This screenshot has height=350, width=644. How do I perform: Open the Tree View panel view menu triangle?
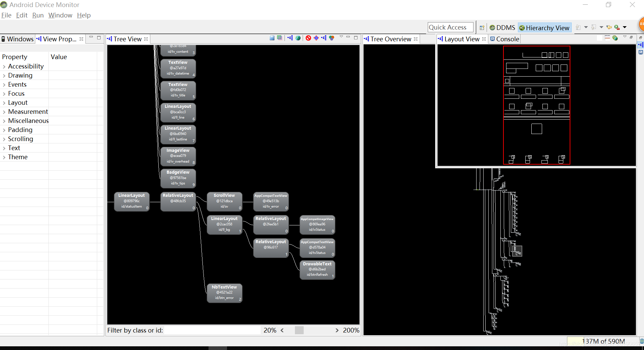coord(341,37)
